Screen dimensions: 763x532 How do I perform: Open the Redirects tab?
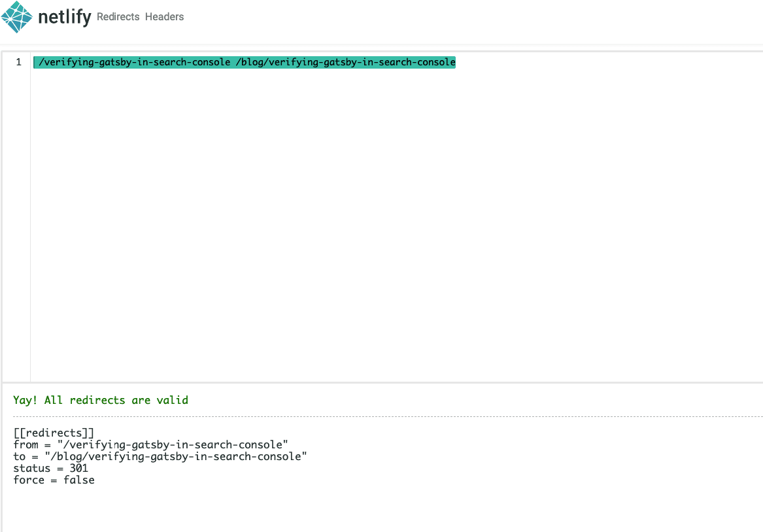click(x=118, y=17)
